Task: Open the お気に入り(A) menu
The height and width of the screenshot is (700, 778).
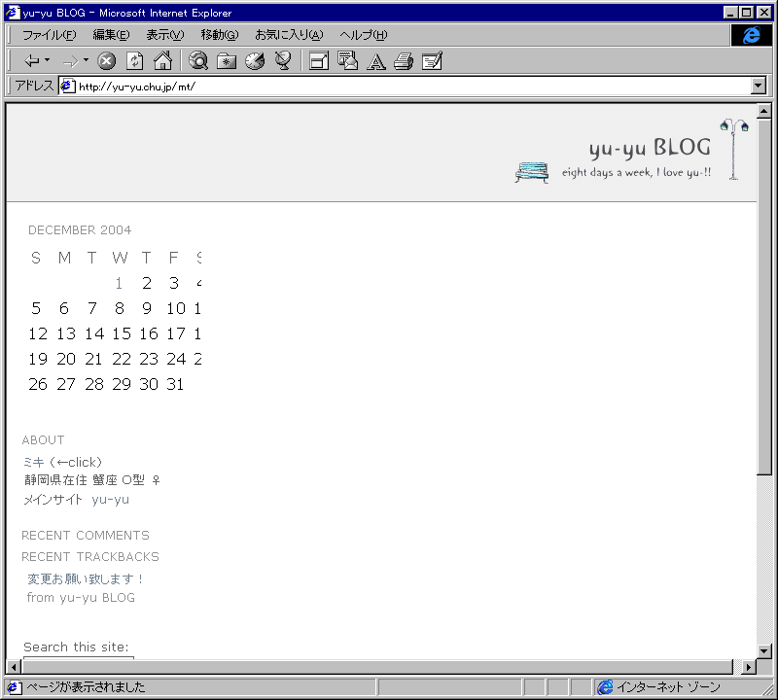Action: [289, 35]
